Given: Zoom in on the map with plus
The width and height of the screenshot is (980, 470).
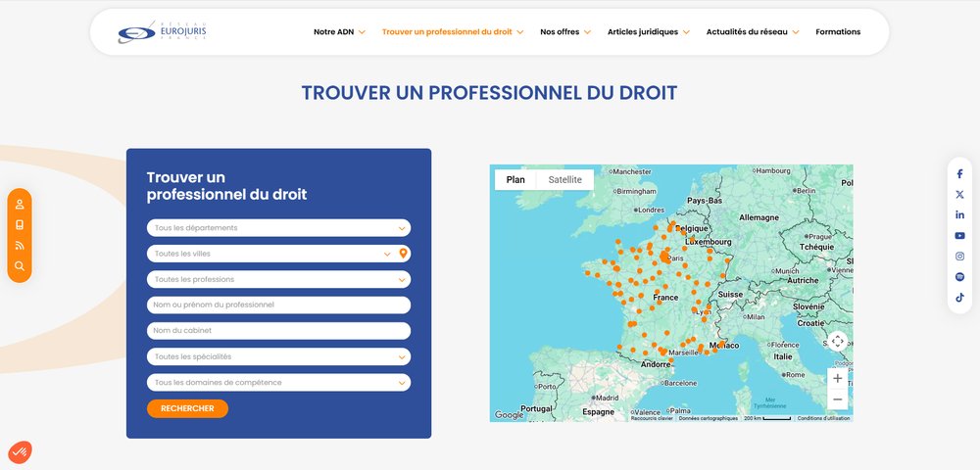Looking at the screenshot, I should point(838,378).
